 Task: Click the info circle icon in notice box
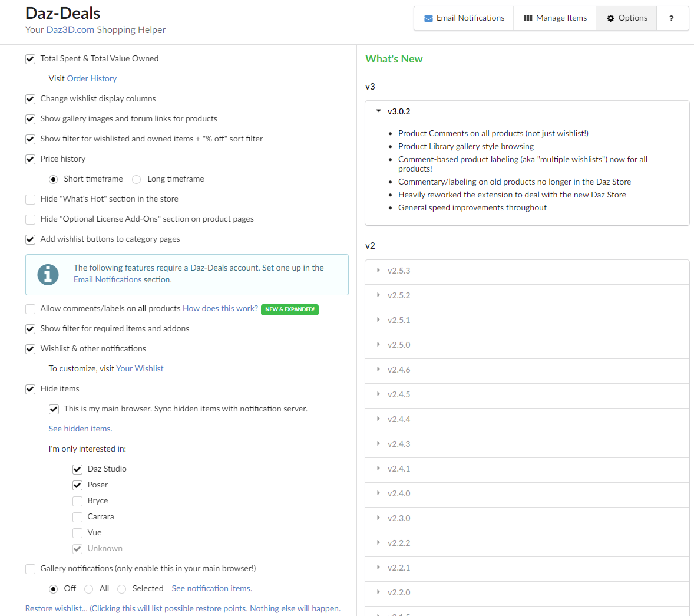(x=48, y=274)
